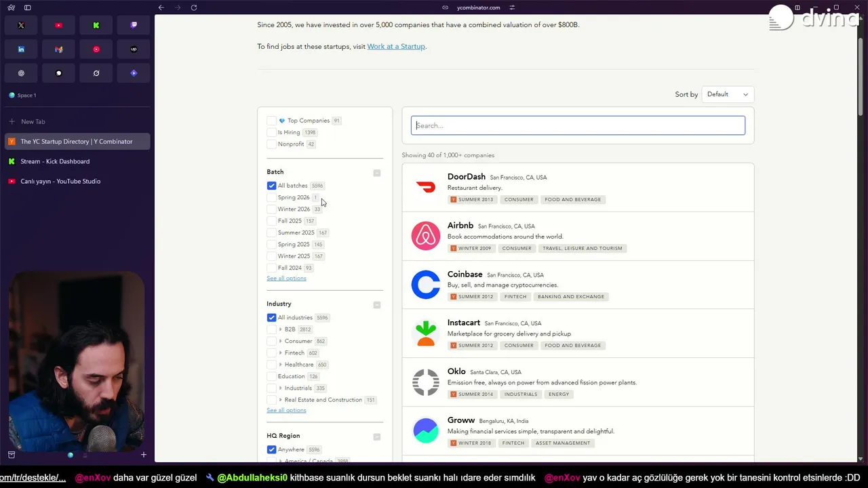Click the company Search field

point(578,125)
